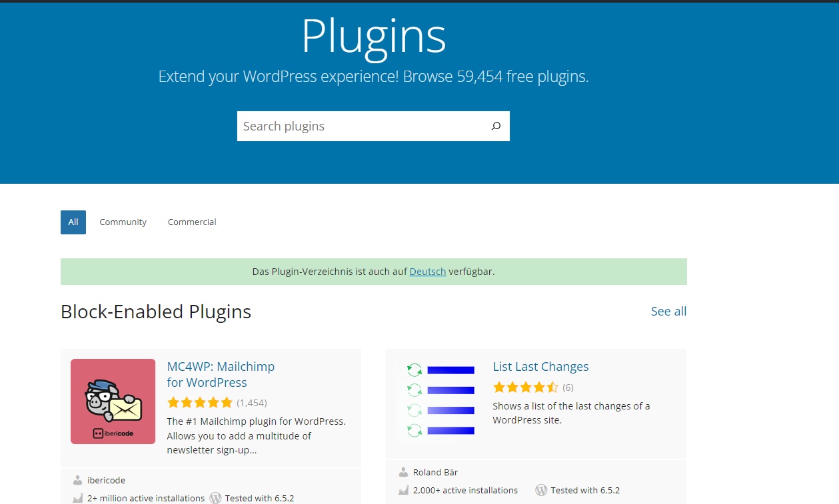Open the MC4WP Mailchimp plugin thumbnail

pos(113,401)
